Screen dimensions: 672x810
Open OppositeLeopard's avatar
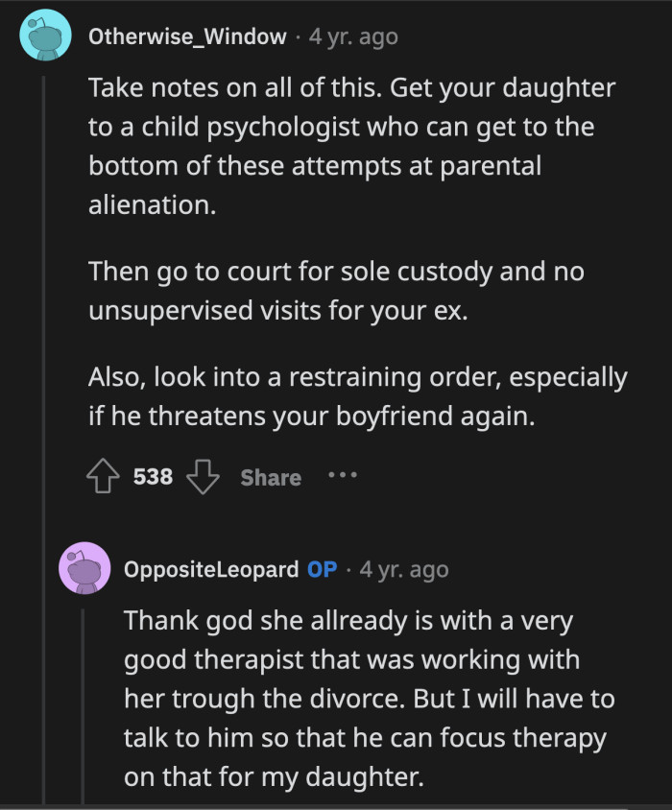(83, 570)
